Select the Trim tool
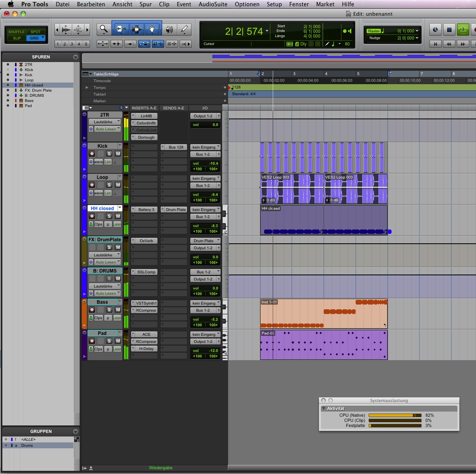This screenshot has width=476, height=474. (121, 29)
